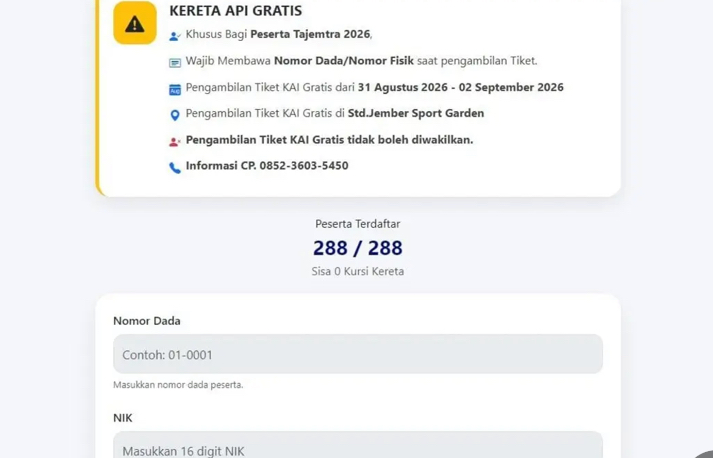713x458 pixels.
Task: Click the text Nomor Dada/Nomor Fisik
Action: click(344, 60)
